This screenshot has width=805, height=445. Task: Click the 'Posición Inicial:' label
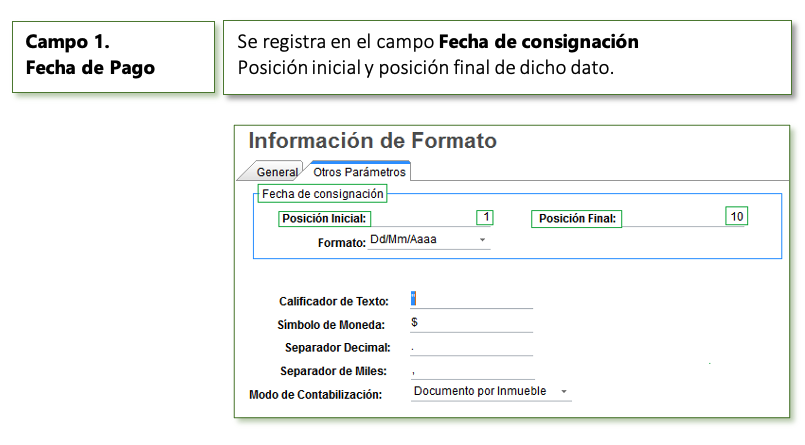pos(325,219)
